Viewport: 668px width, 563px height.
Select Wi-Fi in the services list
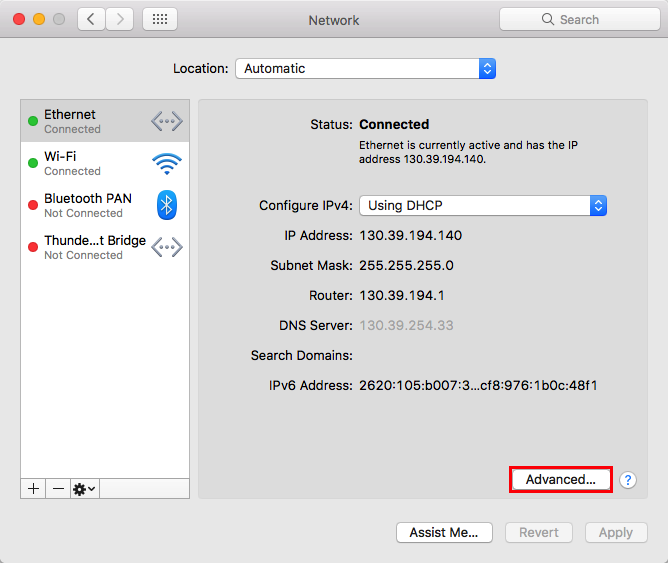105,164
